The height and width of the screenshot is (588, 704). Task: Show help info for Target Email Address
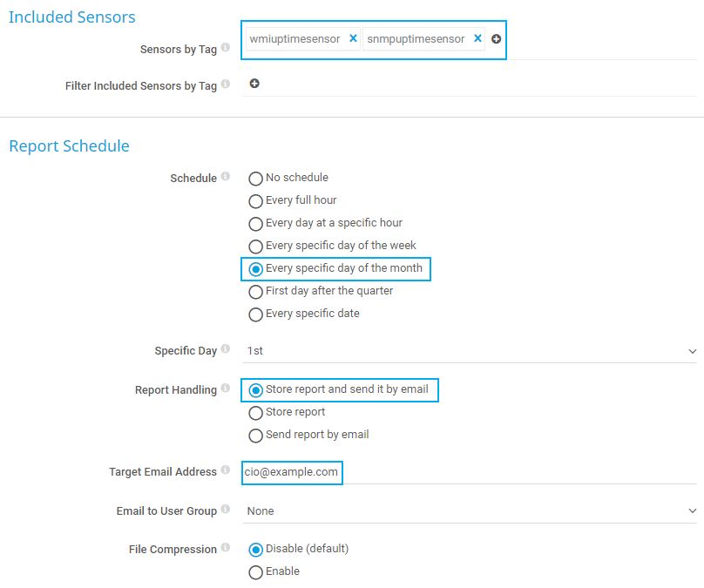point(226,470)
